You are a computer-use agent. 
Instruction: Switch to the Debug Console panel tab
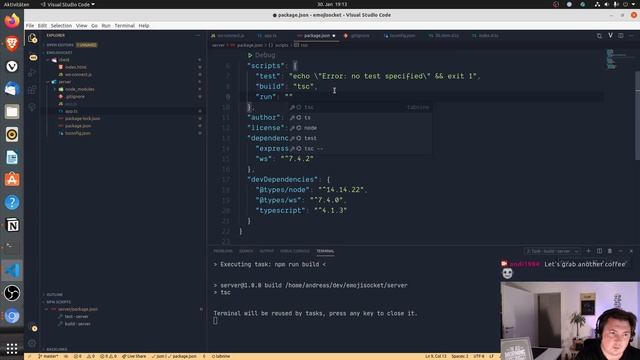(295, 251)
